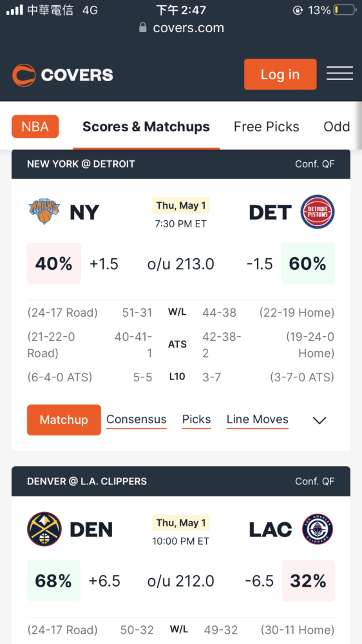Switch to Scores & Matchups tab
Viewport: 362px width, 644px height.
(146, 127)
